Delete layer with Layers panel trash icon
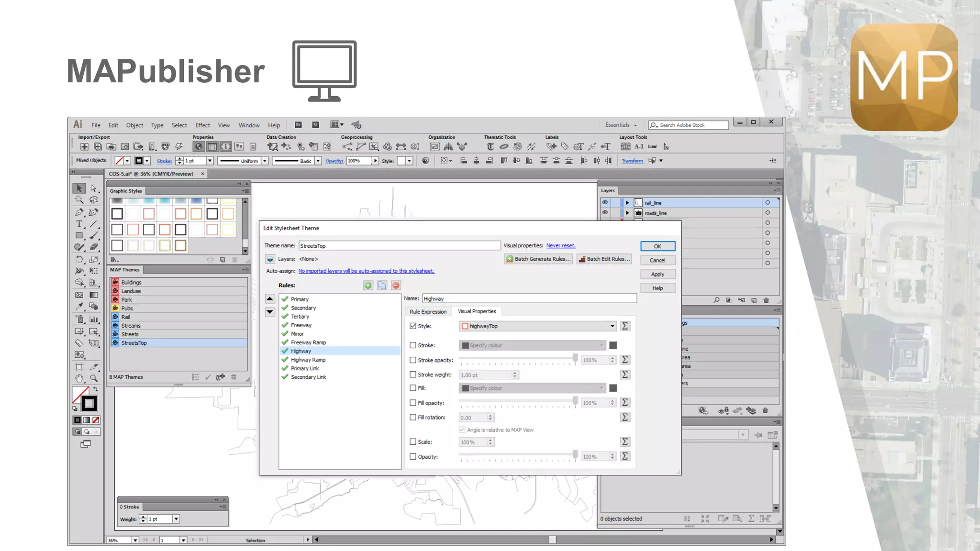980x551 pixels. click(766, 300)
